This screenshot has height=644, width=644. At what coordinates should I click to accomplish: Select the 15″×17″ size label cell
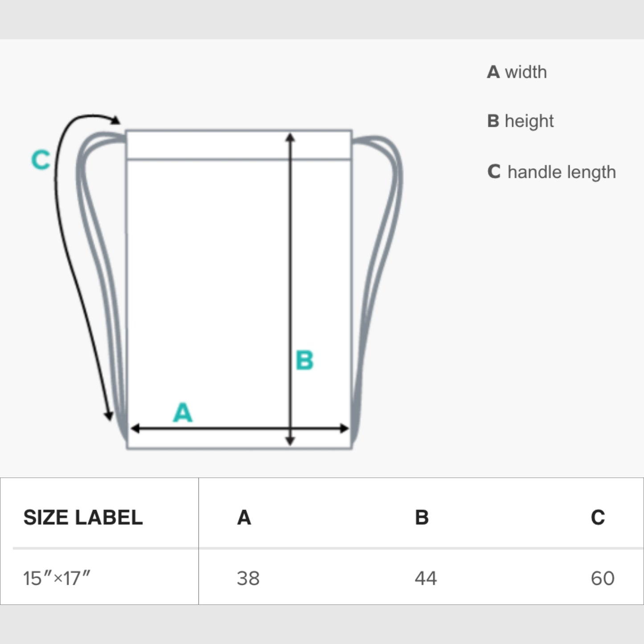pyautogui.click(x=57, y=578)
